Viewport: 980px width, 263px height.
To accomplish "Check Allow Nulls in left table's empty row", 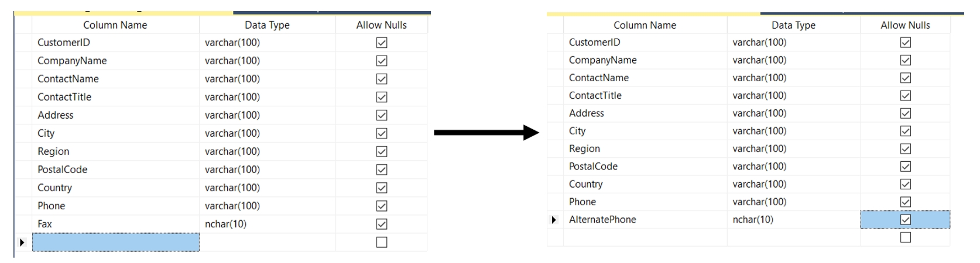I will [x=382, y=242].
